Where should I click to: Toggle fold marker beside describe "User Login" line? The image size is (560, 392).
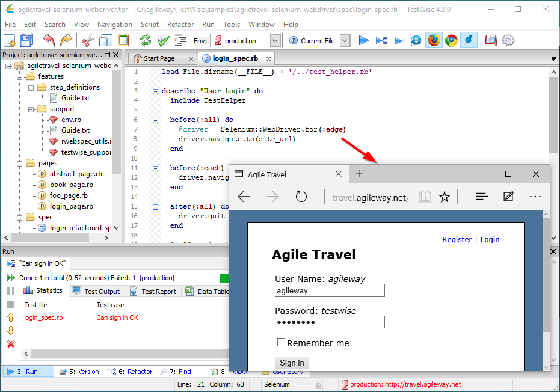155,91
